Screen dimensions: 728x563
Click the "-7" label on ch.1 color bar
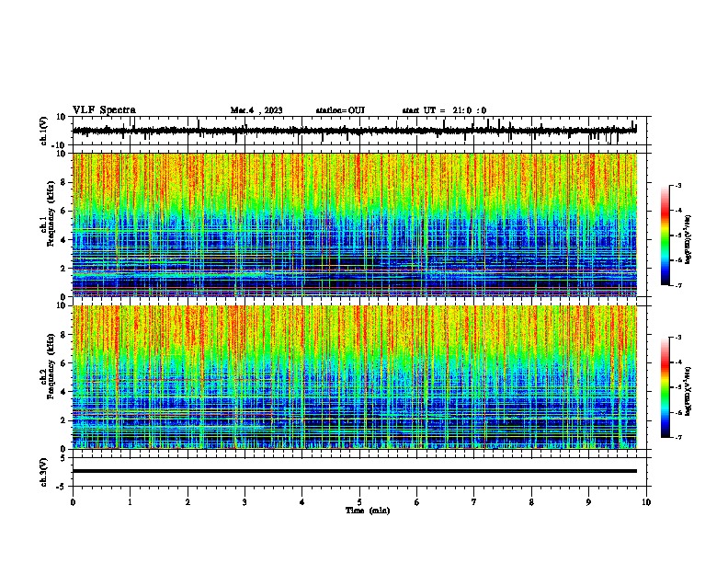[x=677, y=286]
